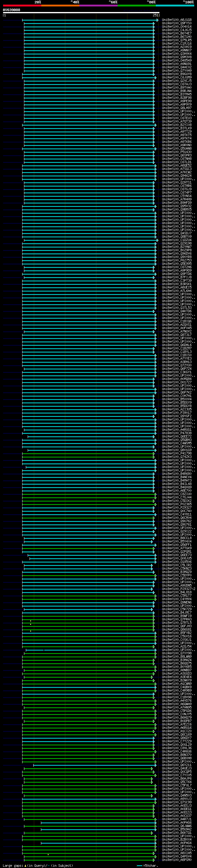Open hit UniRef100_B6T1H0
The image size is (197, 868).
point(177,37)
